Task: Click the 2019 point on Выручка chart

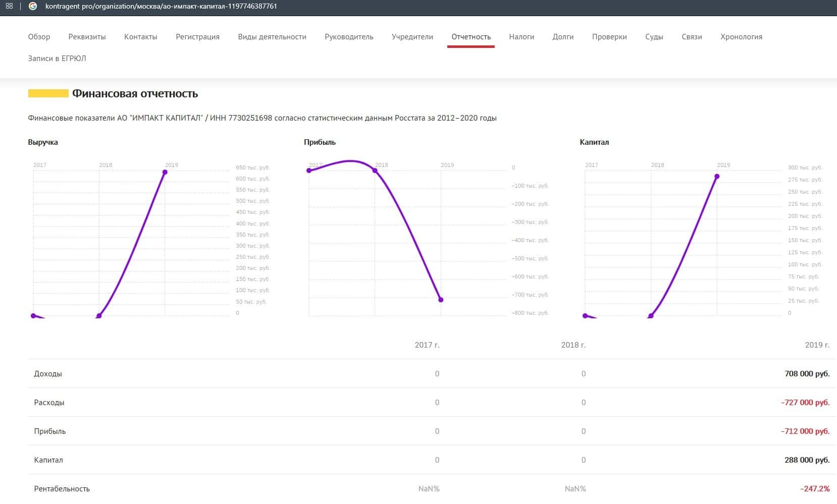Action: 165,173
